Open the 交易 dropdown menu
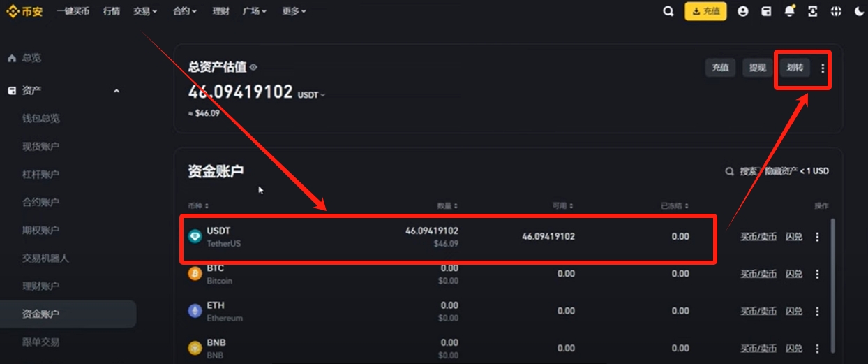 click(x=145, y=11)
